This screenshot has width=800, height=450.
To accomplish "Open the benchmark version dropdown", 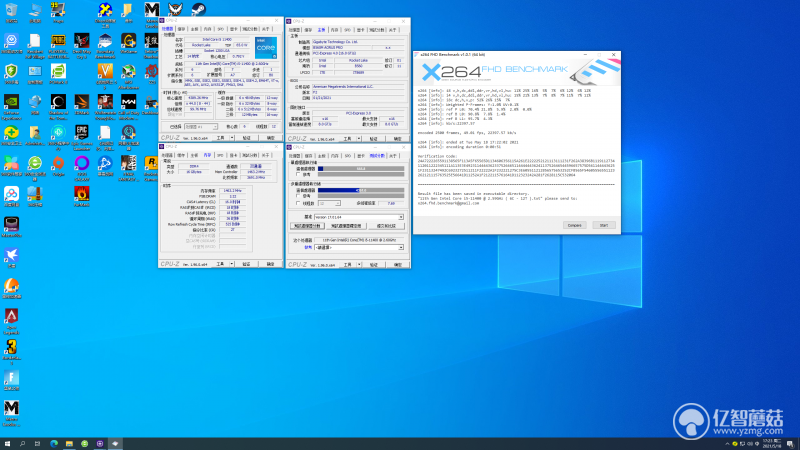I will pyautogui.click(x=359, y=217).
